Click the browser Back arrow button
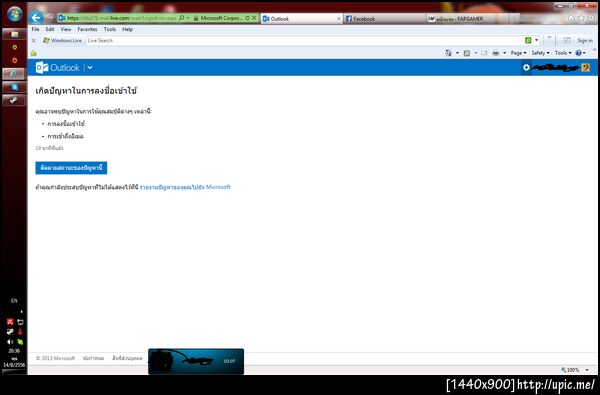The width and height of the screenshot is (600, 395). point(36,18)
